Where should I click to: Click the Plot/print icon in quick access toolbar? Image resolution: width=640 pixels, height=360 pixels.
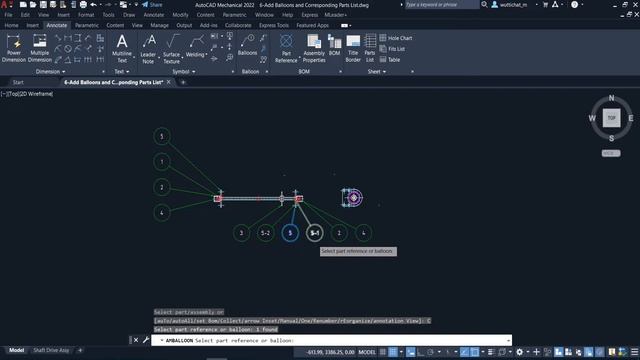point(83,4)
